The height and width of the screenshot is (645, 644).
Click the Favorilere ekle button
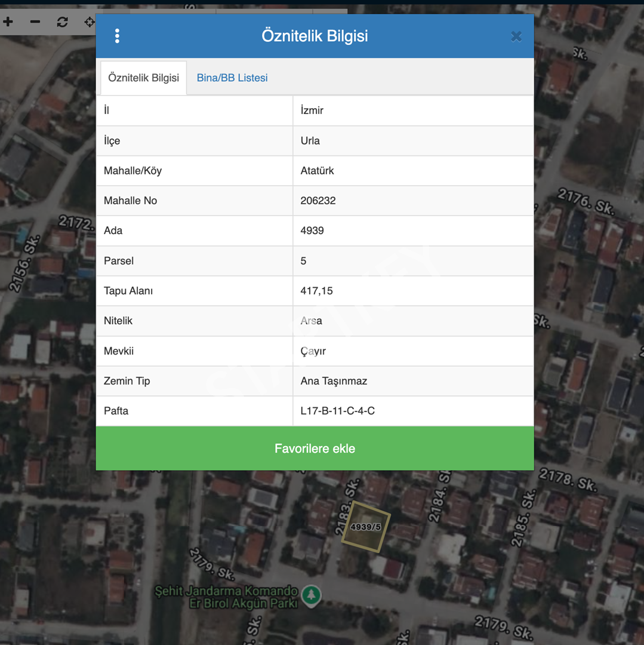315,449
